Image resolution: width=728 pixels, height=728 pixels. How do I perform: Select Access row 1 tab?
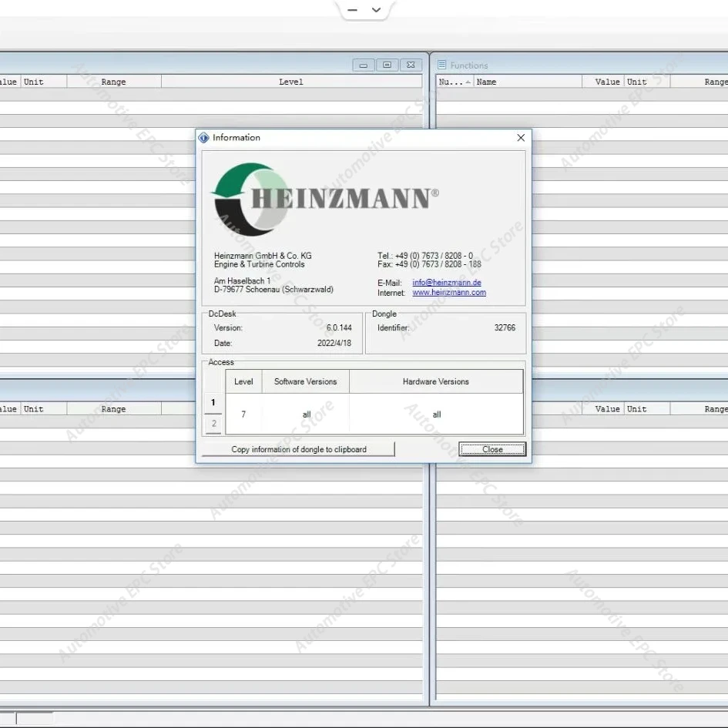pyautogui.click(x=213, y=403)
